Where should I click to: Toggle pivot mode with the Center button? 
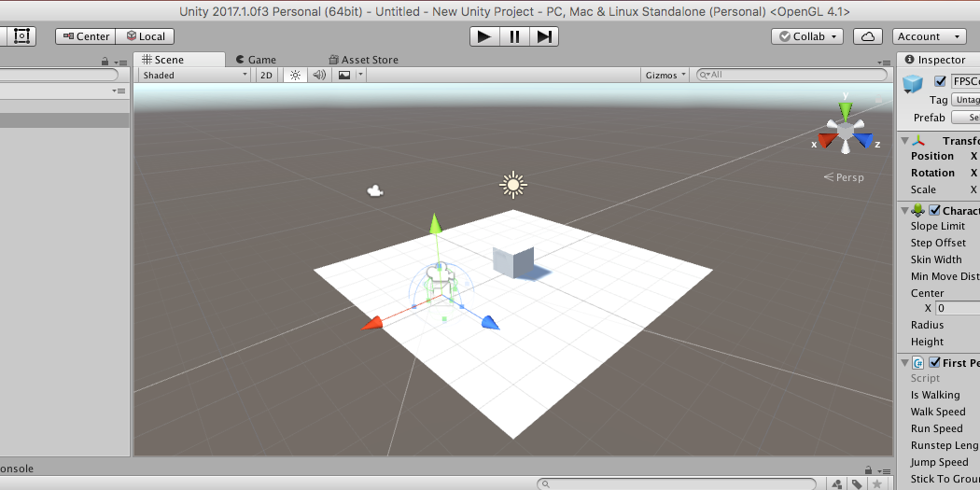pos(86,36)
